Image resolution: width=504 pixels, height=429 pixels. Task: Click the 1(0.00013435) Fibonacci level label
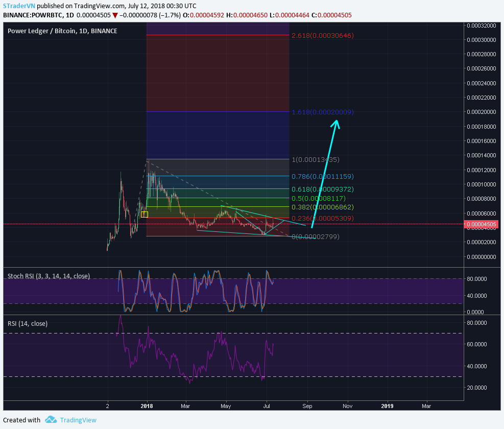coord(316,159)
